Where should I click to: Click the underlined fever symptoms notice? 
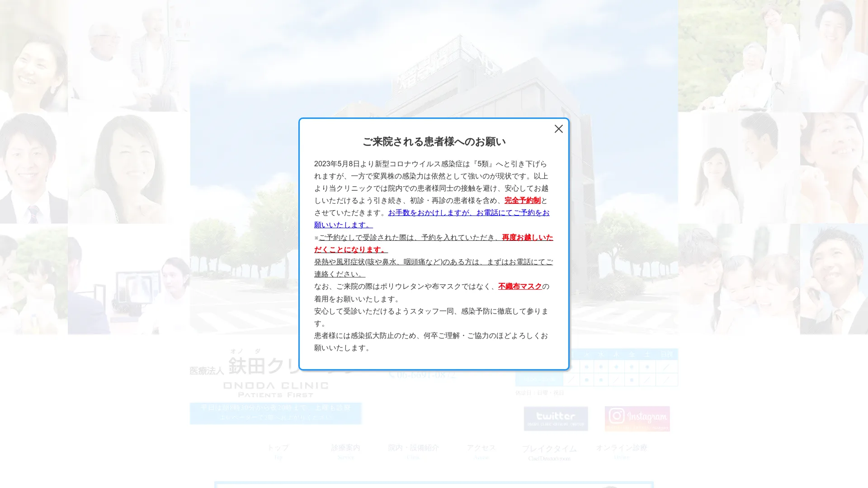pos(434,268)
